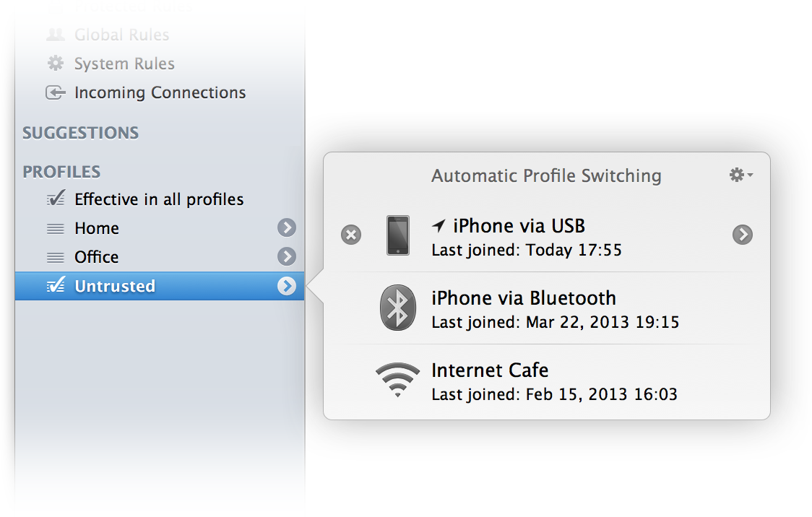Expand the Office profile arrow button

coord(287,257)
